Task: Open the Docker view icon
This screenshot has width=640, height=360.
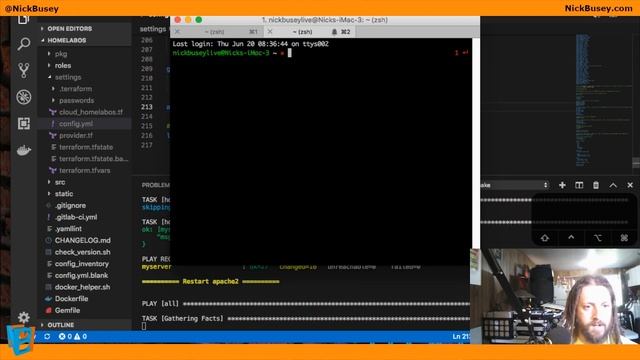Action: (24, 151)
